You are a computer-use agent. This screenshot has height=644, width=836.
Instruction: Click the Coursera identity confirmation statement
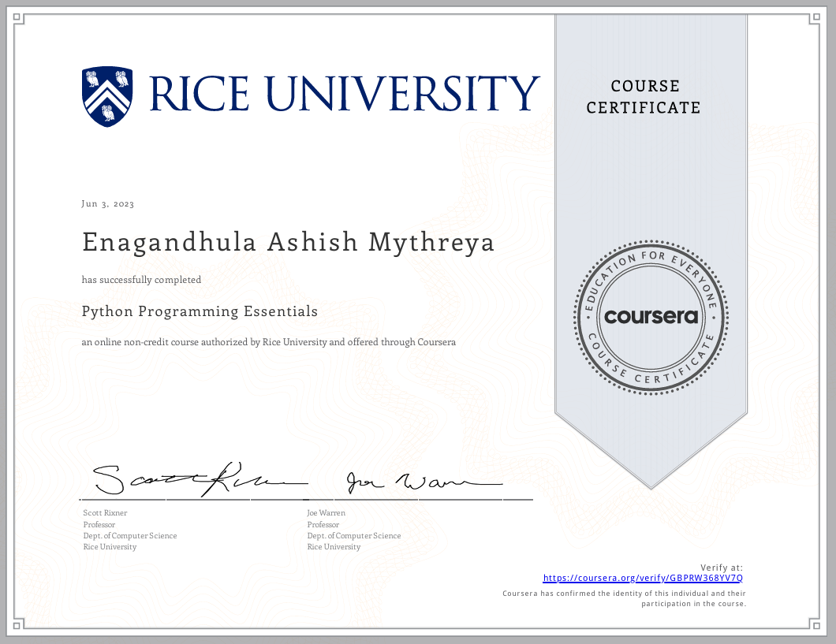point(624,598)
